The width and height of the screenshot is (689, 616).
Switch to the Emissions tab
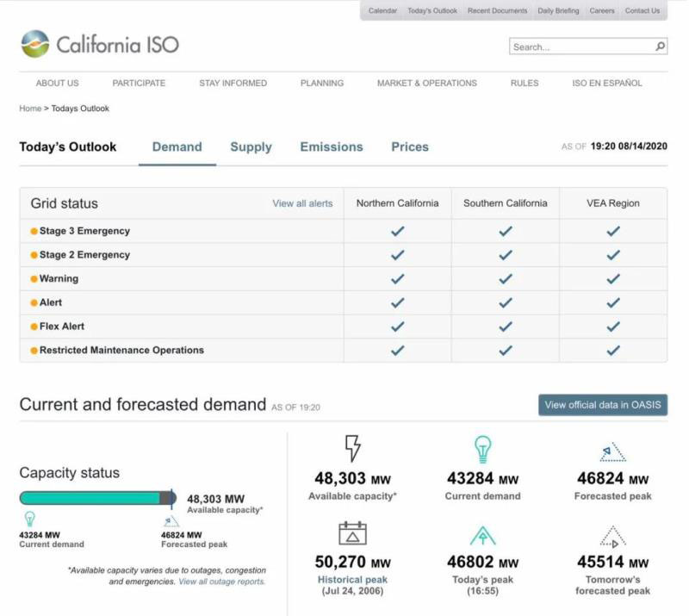pos(332,147)
